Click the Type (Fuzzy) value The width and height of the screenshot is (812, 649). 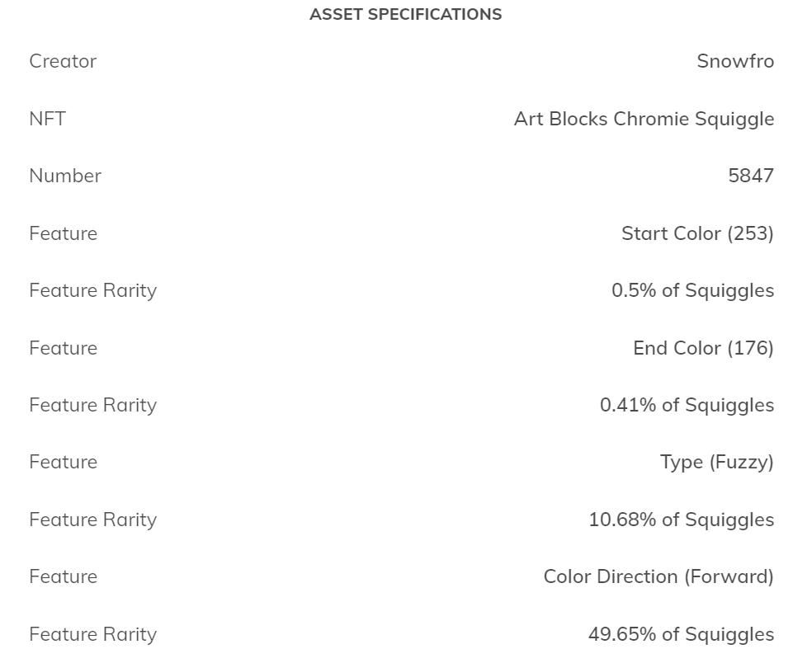[716, 462]
